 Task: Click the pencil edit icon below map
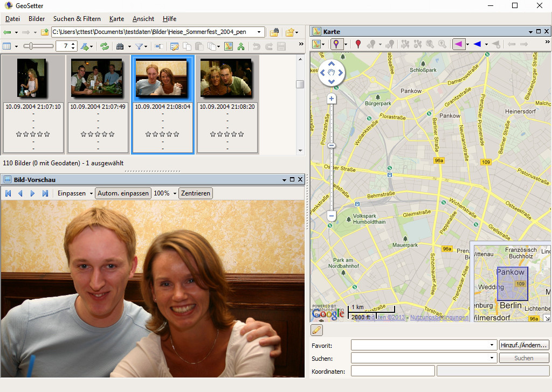(317, 330)
